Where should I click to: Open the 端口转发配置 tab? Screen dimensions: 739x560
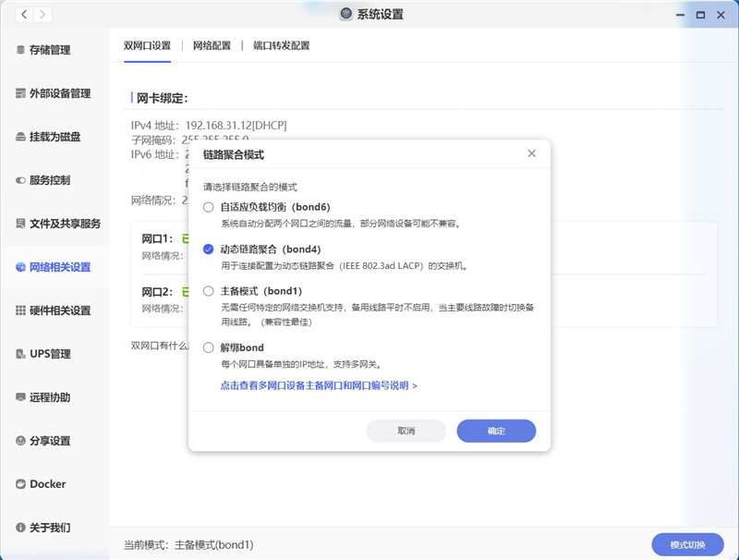point(282,45)
